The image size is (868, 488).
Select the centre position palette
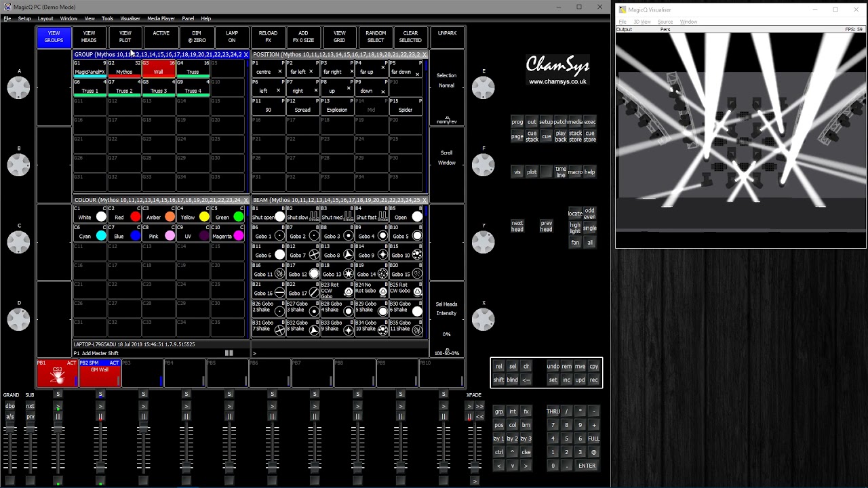pyautogui.click(x=269, y=68)
